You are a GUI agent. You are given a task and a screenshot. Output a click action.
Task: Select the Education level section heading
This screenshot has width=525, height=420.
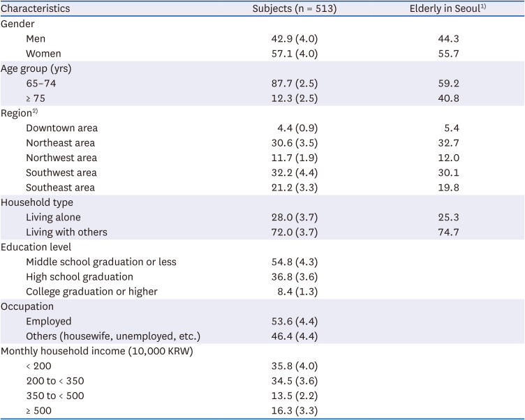pyautogui.click(x=36, y=247)
